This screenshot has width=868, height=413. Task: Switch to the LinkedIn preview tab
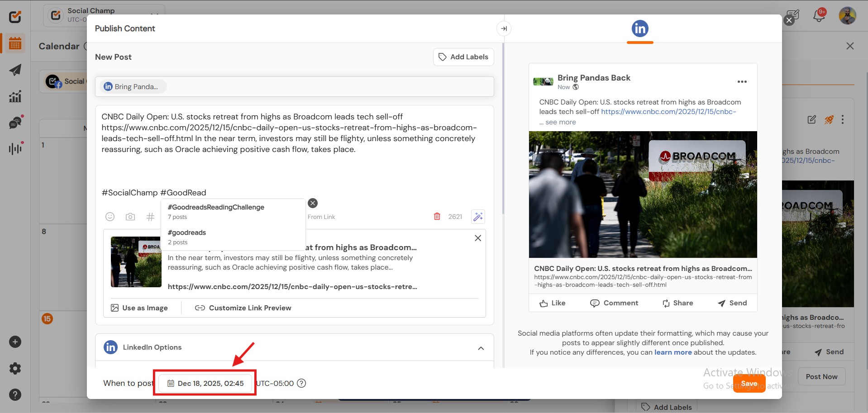[639, 28]
